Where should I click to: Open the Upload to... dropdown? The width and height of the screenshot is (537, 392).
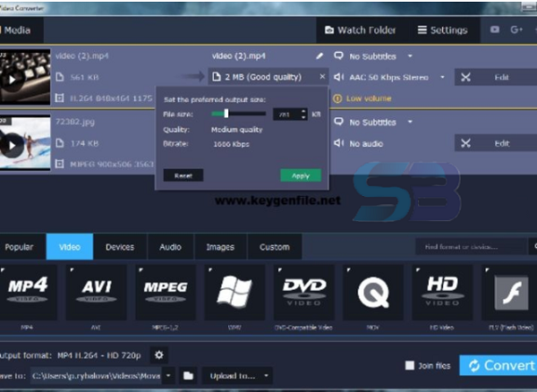click(x=237, y=376)
